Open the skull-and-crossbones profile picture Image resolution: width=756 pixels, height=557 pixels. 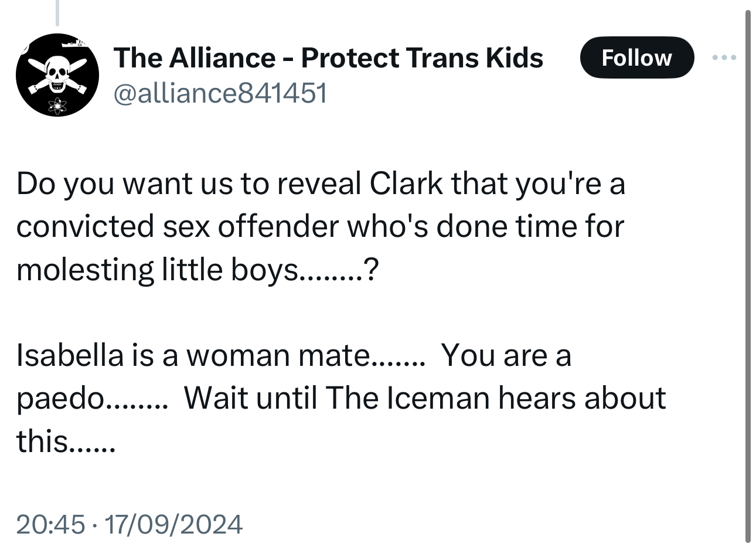(57, 75)
